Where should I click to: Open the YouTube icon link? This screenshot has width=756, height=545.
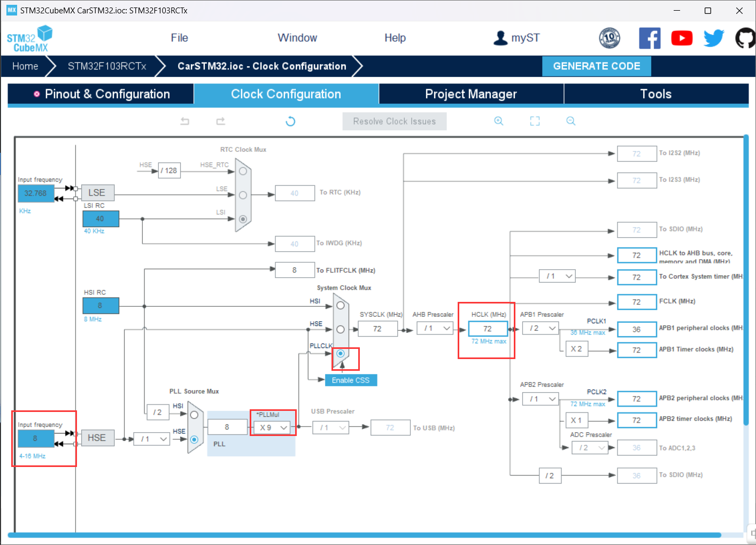click(682, 38)
